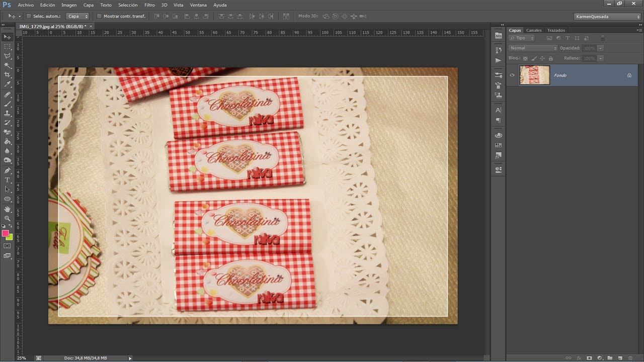Select the History Brush tool

(8, 123)
